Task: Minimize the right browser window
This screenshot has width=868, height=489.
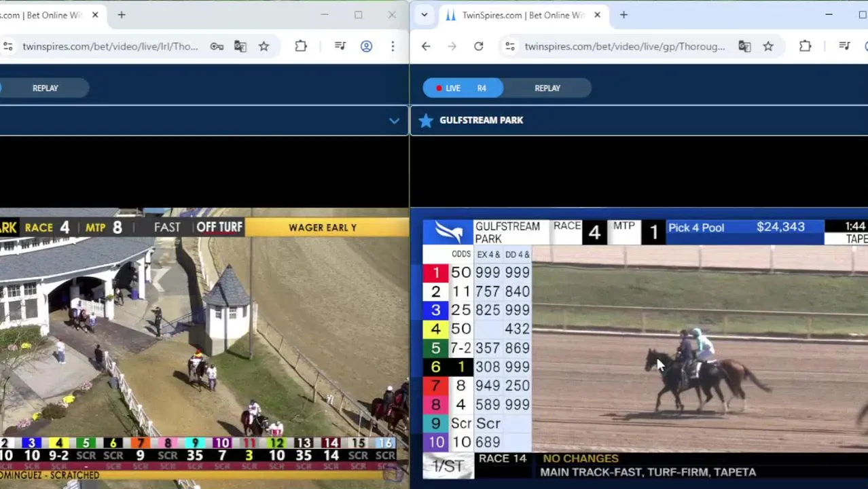Action: click(x=829, y=15)
